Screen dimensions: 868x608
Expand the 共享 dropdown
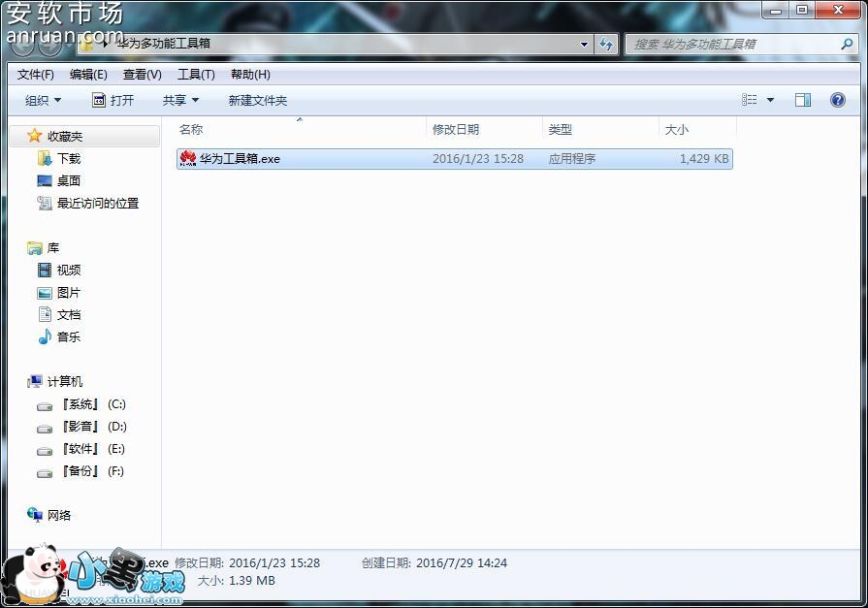[180, 100]
